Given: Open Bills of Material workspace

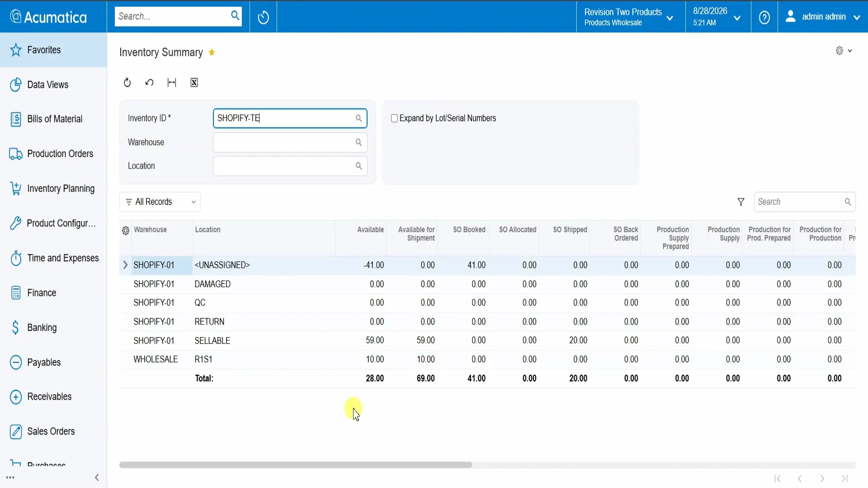Looking at the screenshot, I should [53, 119].
